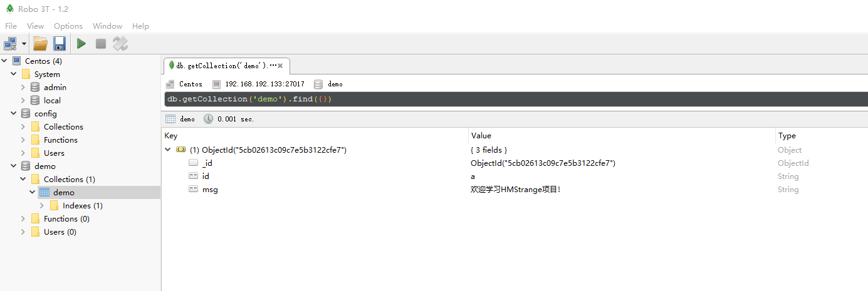Click the demo collection table icon
The height and width of the screenshot is (291, 868).
(x=44, y=192)
